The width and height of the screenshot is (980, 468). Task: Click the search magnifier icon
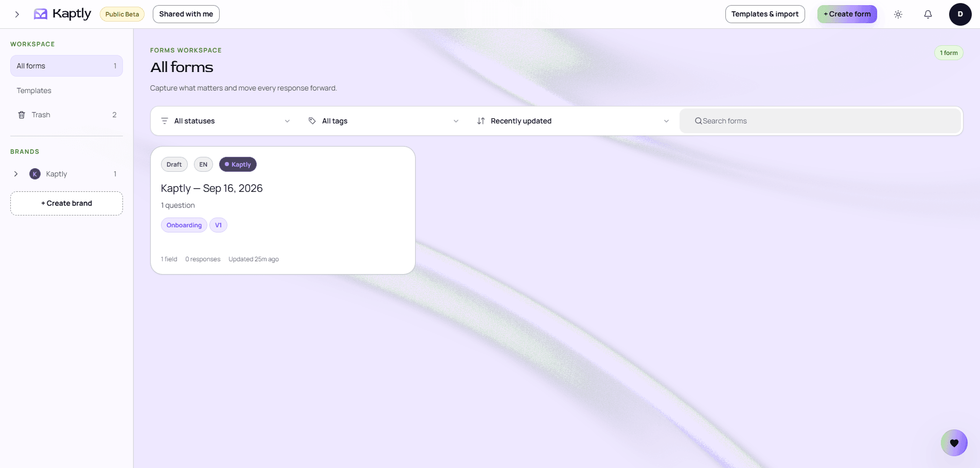[698, 121]
